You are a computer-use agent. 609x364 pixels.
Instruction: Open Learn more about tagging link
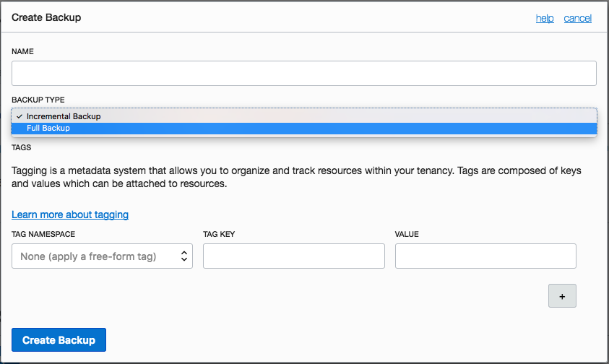70,214
